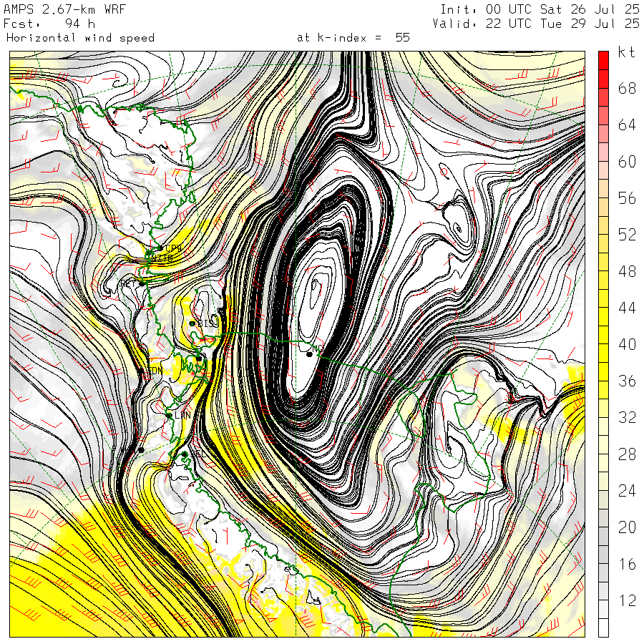This screenshot has height=644, width=644.
Task: Select the bright red swatch at the colorbar top
Action: coord(603,61)
